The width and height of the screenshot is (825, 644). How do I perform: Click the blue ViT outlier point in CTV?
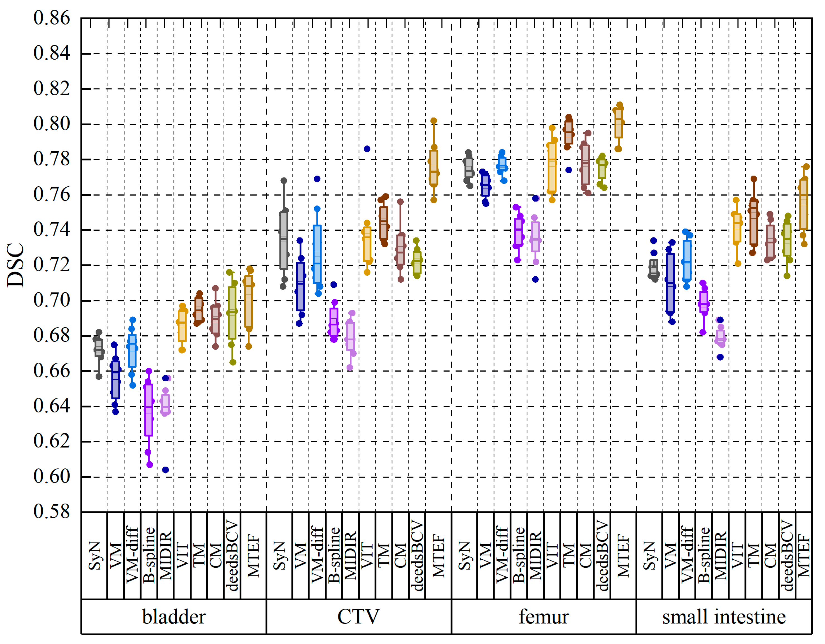coord(367,149)
